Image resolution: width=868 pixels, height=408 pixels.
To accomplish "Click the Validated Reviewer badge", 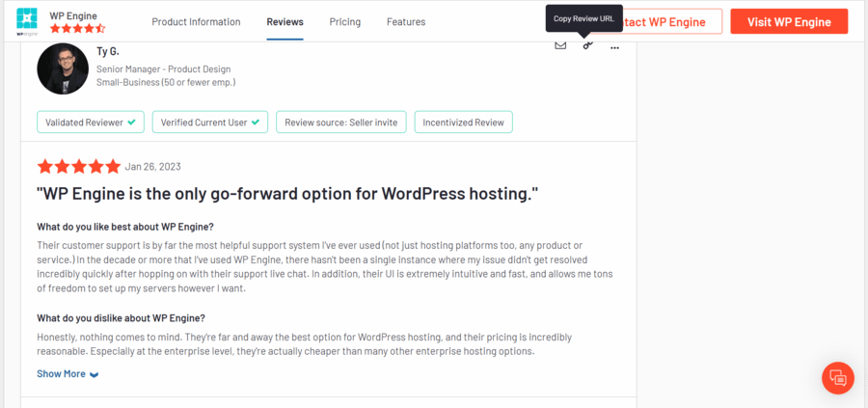I will 91,122.
